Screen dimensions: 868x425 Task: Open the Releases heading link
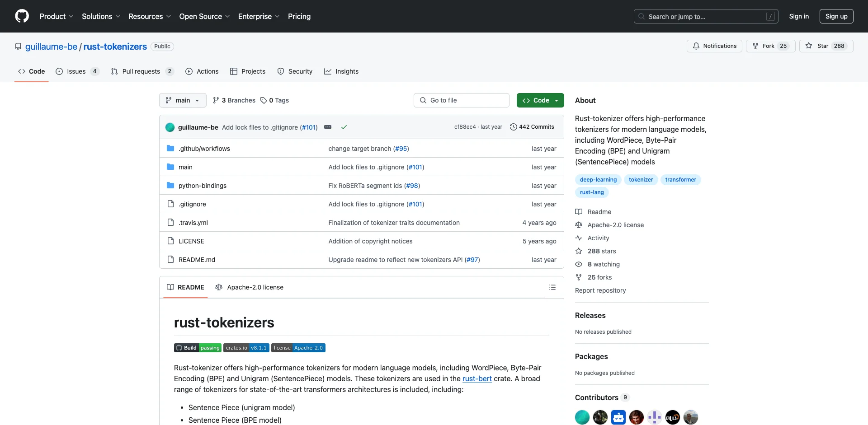590,315
